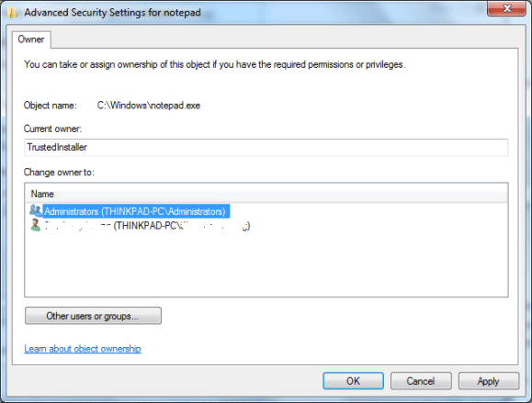Click the Change owner to label

click(x=59, y=173)
